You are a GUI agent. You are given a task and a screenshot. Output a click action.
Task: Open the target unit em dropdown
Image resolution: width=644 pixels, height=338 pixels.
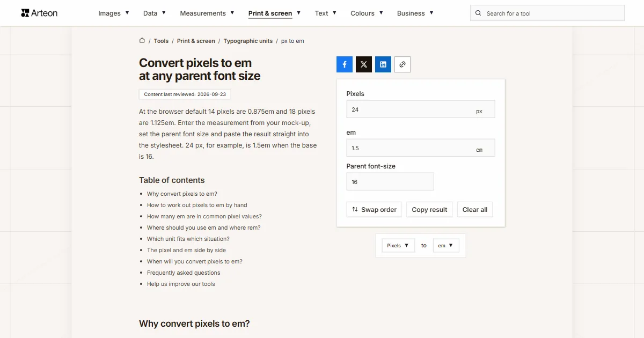[446, 245]
